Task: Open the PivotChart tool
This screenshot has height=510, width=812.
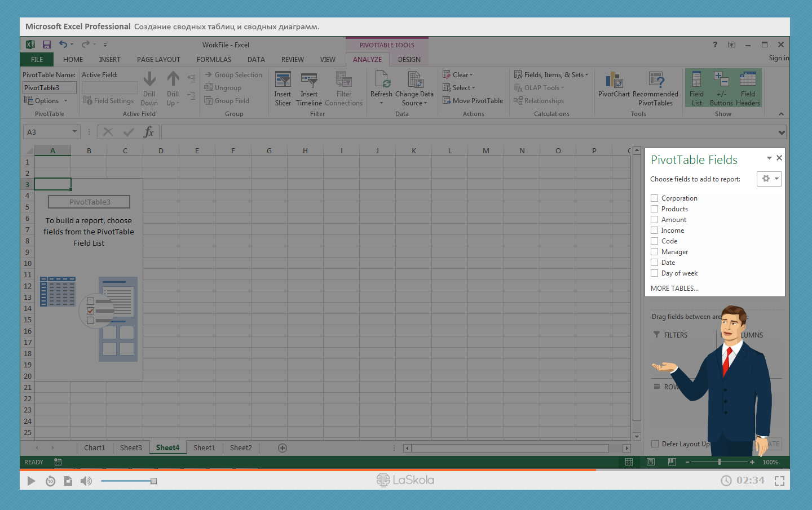Action: (614, 81)
